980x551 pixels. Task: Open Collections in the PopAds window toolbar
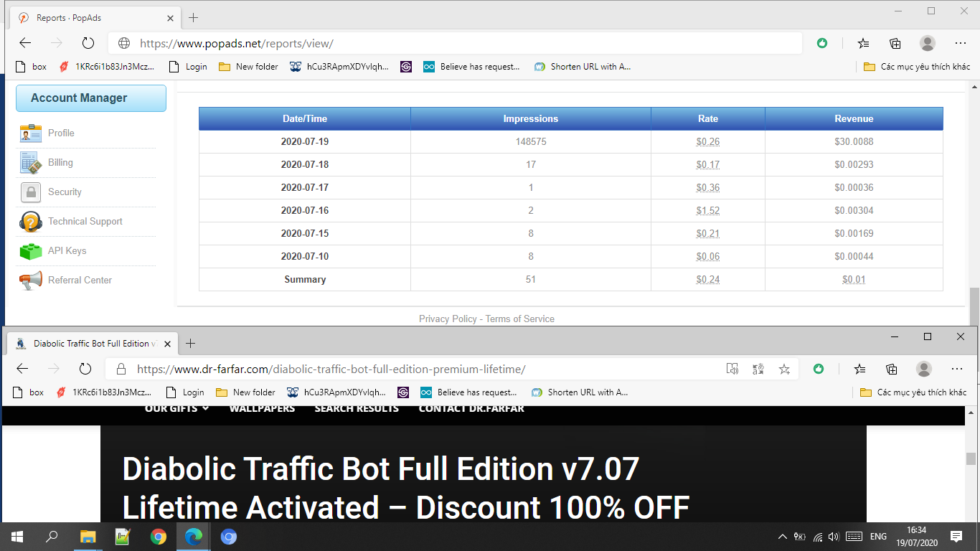(x=895, y=43)
